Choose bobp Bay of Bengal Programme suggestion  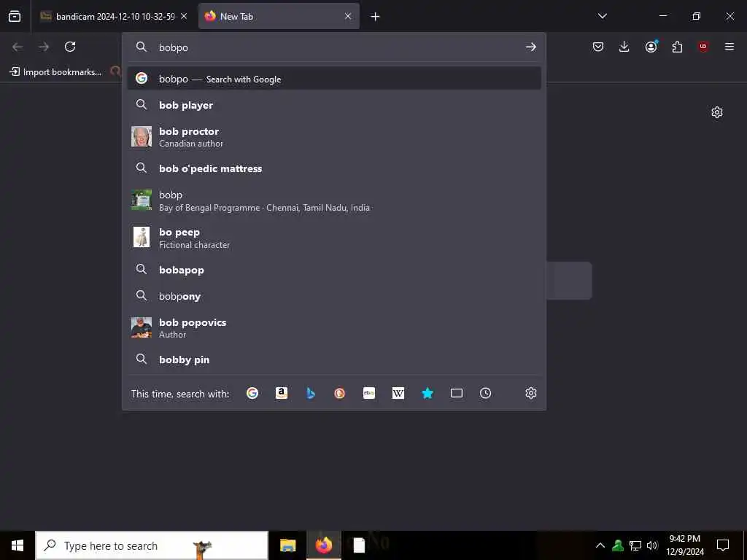pos(334,201)
